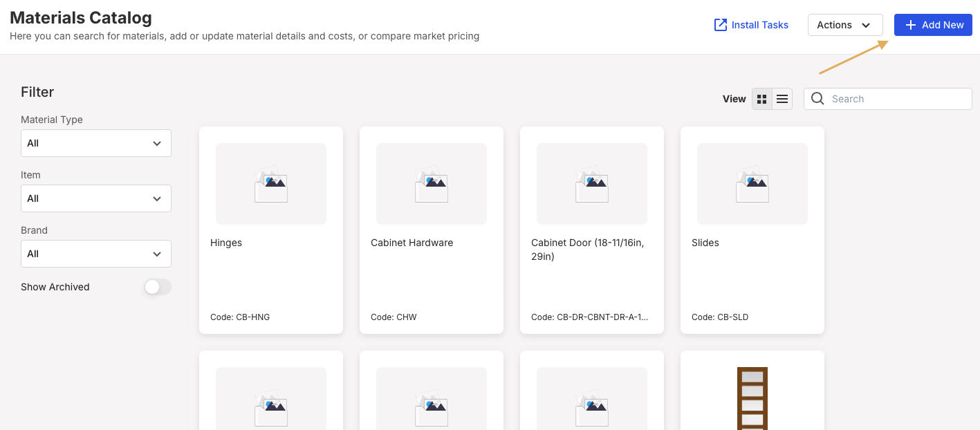980x430 pixels.
Task: Expand the Material Type dropdown
Action: 96,143
